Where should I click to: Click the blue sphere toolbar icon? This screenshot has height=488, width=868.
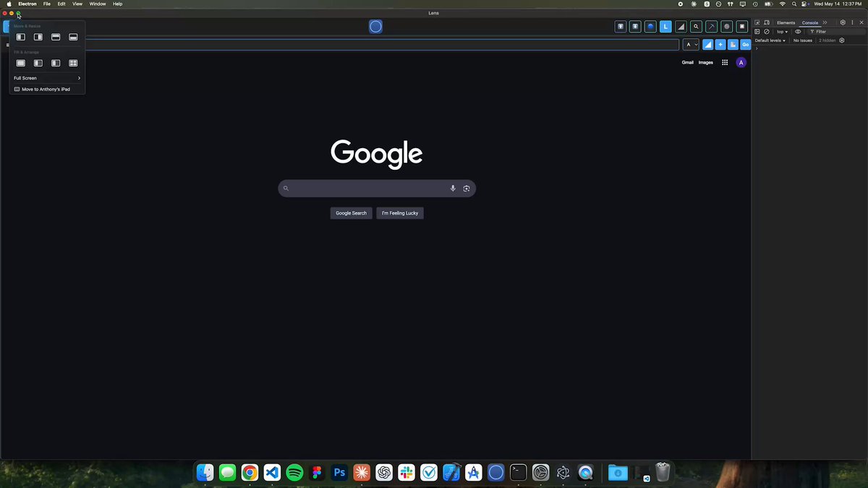click(650, 27)
